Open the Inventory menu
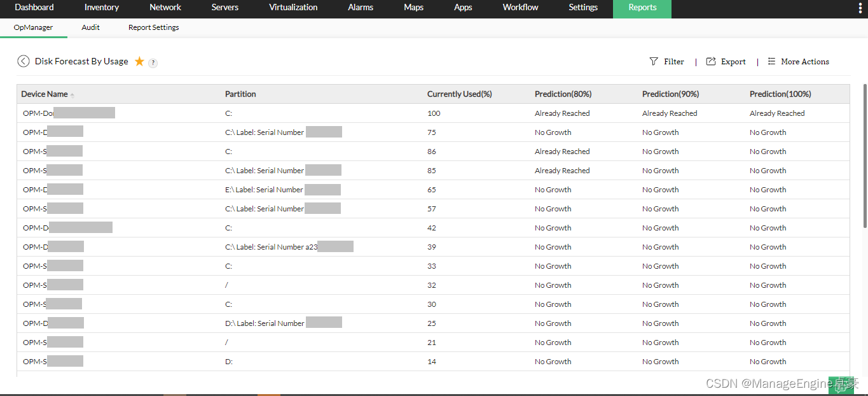 coord(102,8)
